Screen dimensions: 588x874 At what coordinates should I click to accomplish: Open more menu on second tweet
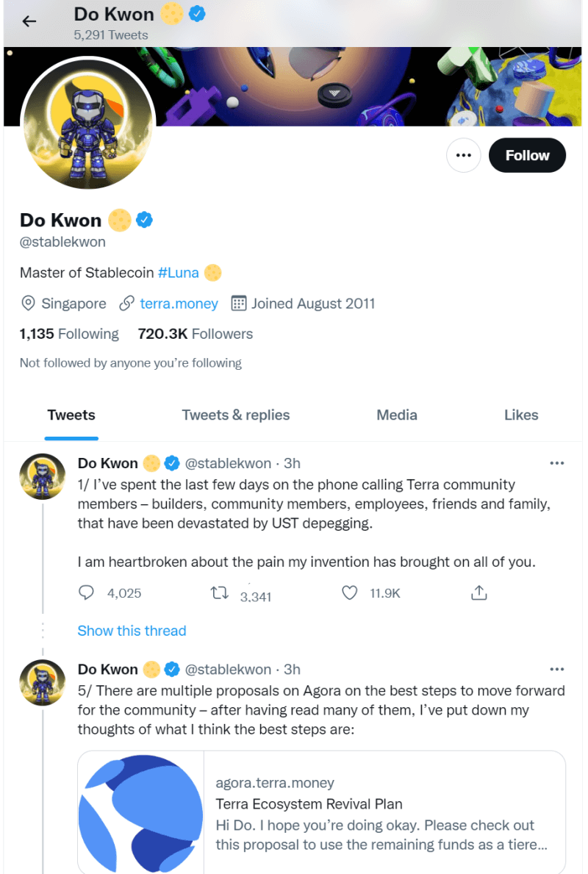[556, 669]
